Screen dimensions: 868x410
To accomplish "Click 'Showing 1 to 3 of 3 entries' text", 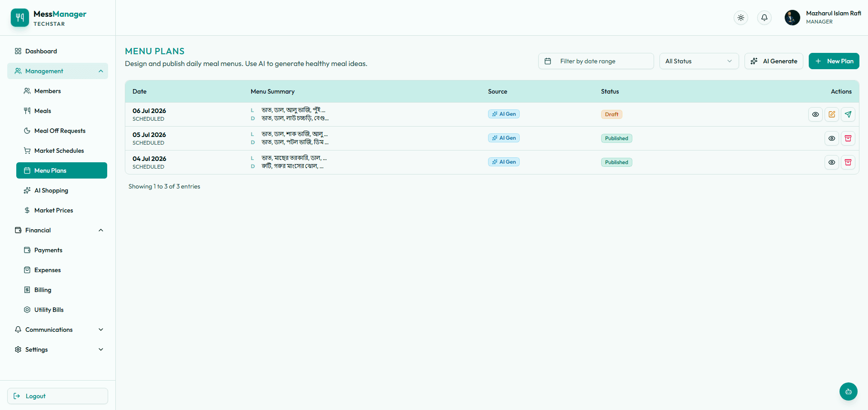I will 164,186.
